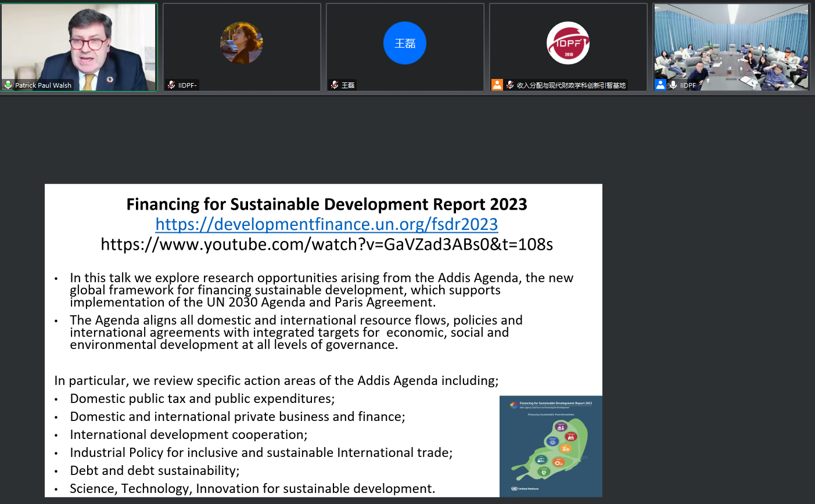Click the 'Patrick Paul Walsh' name label

coord(43,85)
